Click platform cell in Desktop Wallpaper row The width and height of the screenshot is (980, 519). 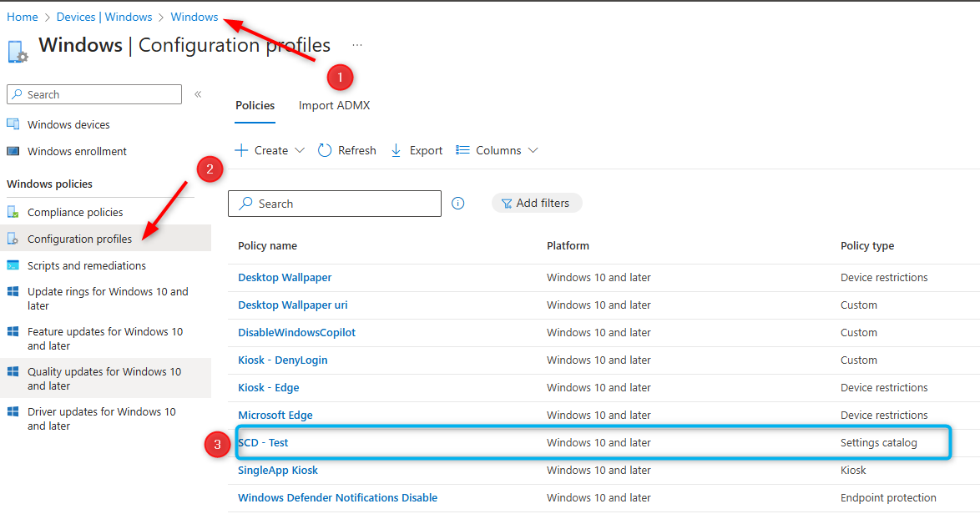(x=599, y=277)
